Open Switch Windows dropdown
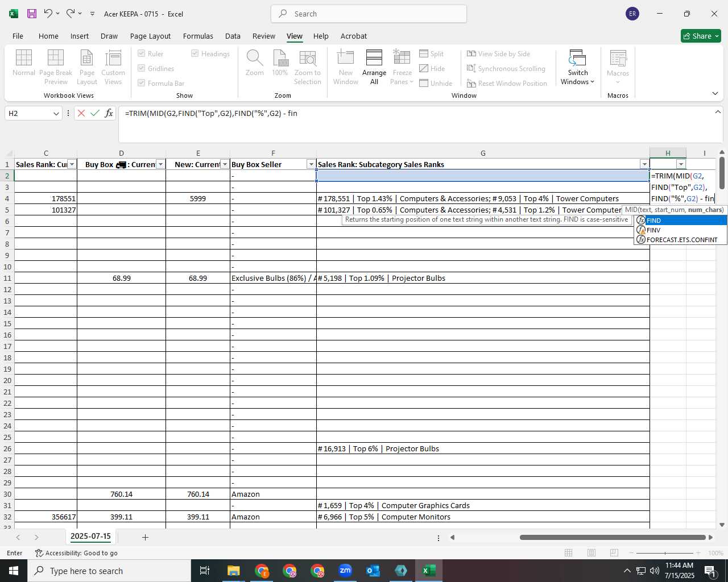Screen dimensions: 728x582 577,67
